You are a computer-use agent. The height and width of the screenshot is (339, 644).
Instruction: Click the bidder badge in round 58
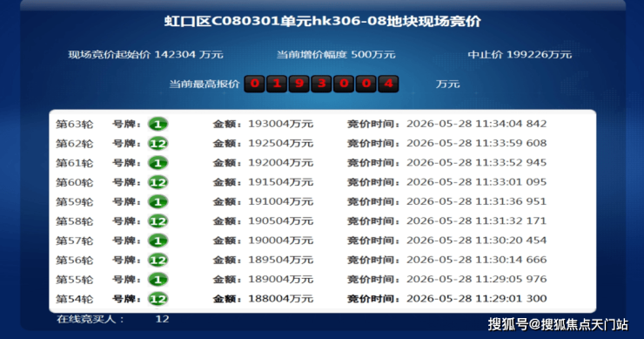point(158,221)
